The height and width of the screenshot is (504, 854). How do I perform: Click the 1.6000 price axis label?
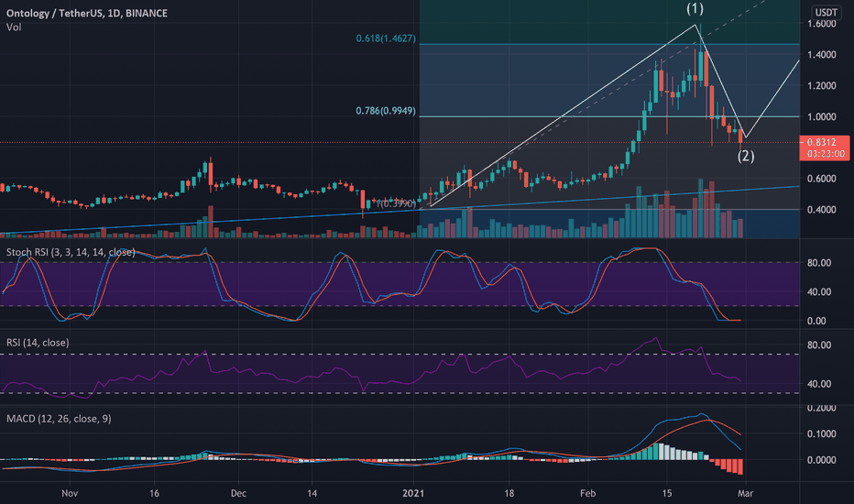pos(822,24)
